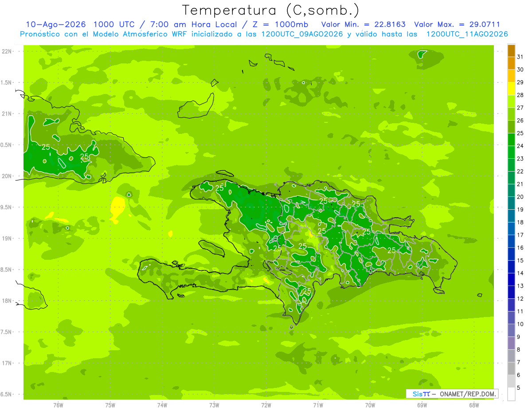Viewport: 532px width, 411px height.
Task: Click the '70W' longitude label
Action: pos(370,405)
